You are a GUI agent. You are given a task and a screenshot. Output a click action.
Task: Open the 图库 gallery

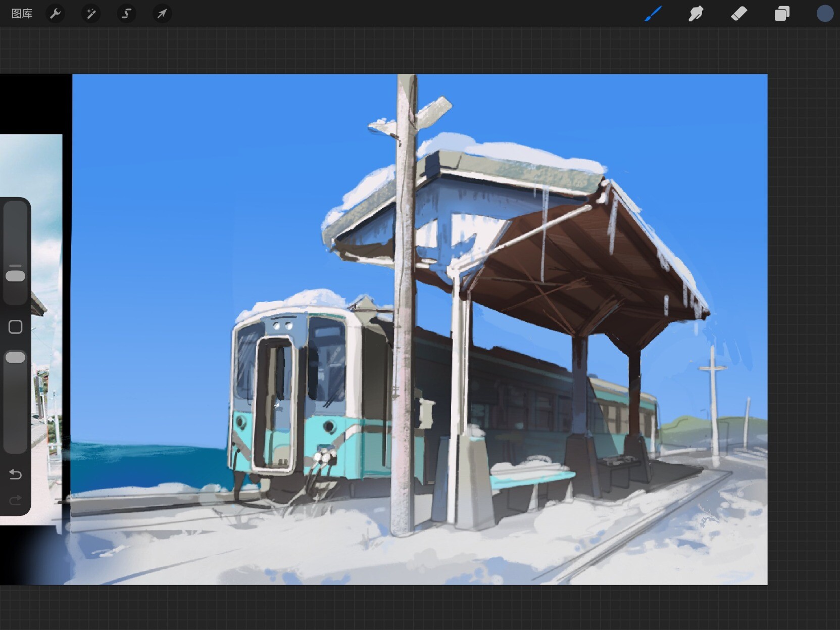[x=22, y=14]
